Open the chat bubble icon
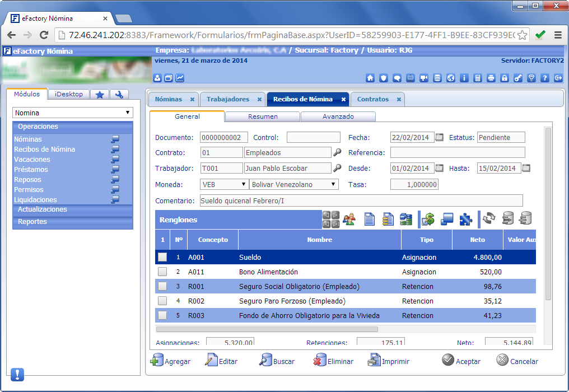569x392 pixels. pyautogui.click(x=397, y=78)
